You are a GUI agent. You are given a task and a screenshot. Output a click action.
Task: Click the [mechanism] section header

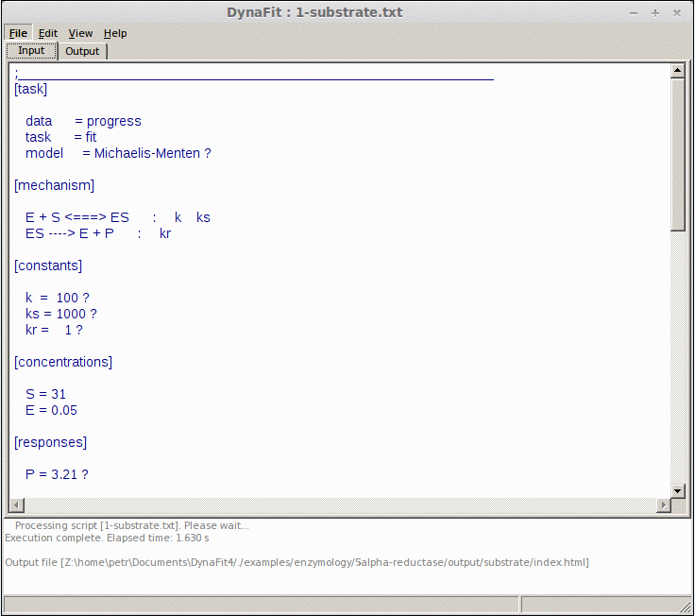(54, 185)
